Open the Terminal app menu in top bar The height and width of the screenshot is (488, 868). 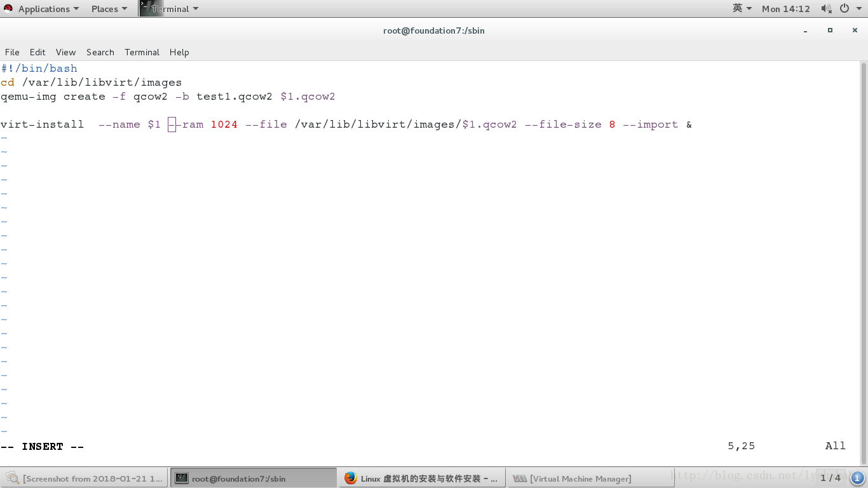[x=175, y=9]
